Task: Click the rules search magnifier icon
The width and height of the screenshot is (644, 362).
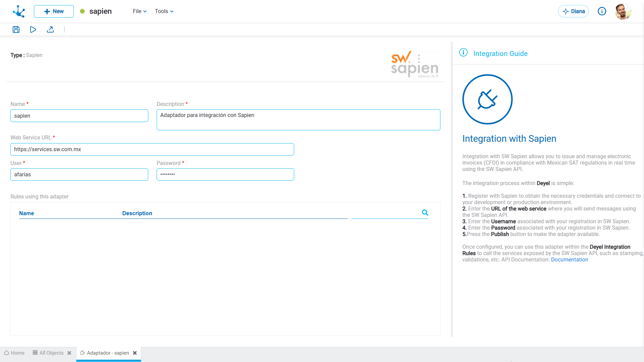Action: (425, 213)
